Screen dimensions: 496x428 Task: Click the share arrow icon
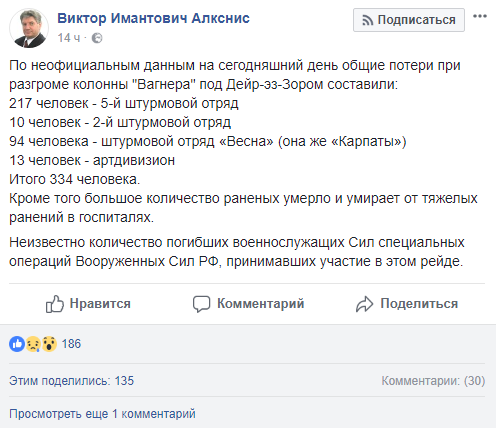pyautogui.click(x=364, y=304)
